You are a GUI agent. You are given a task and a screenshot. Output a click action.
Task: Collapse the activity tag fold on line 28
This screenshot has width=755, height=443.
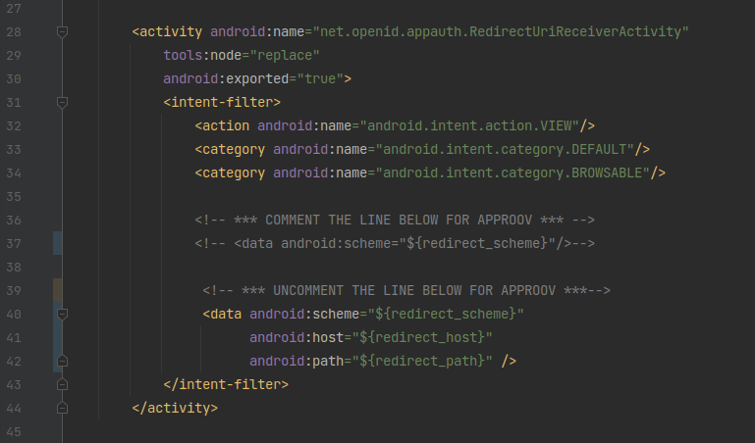coord(62,32)
